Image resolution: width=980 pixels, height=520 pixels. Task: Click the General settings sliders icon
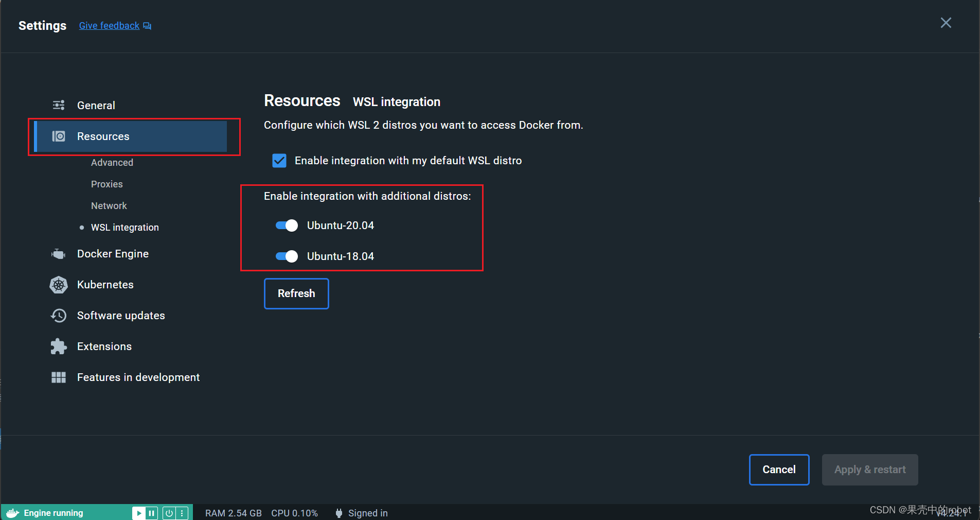(59, 105)
